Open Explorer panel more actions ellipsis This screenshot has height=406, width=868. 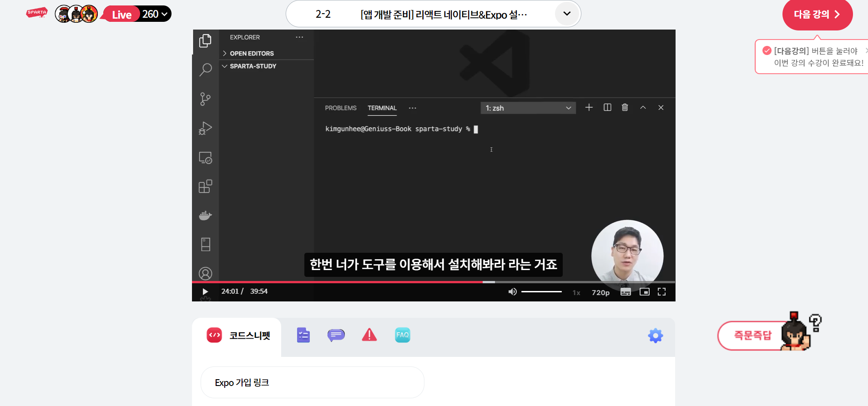click(x=299, y=37)
